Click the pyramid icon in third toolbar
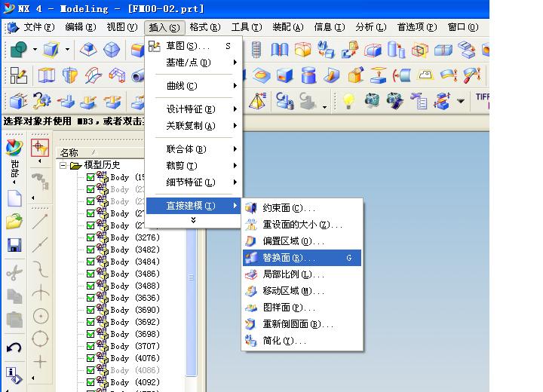543x392 pixels. click(258, 101)
